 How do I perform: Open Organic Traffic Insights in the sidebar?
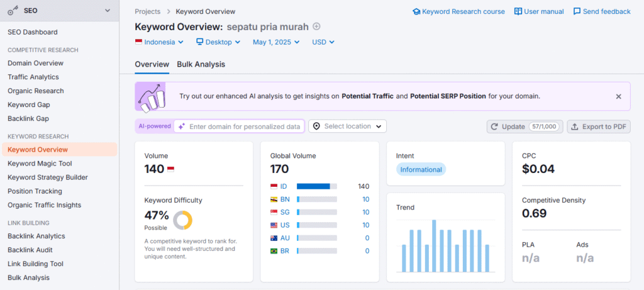point(45,205)
